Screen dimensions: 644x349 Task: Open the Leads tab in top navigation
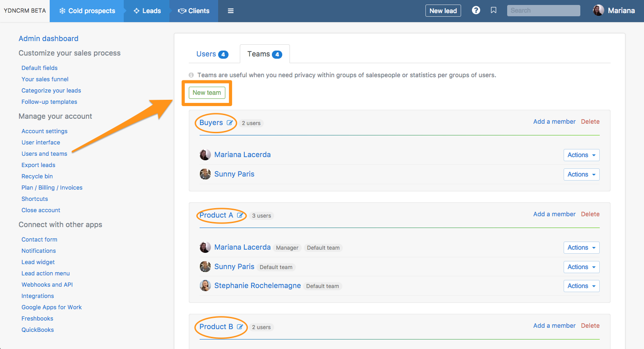(147, 11)
